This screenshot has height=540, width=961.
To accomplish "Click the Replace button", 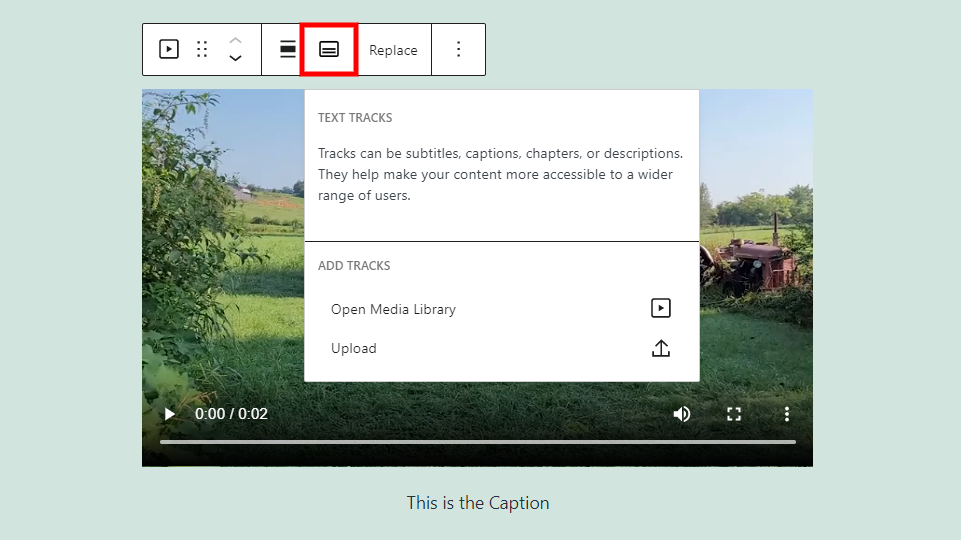I will [393, 50].
